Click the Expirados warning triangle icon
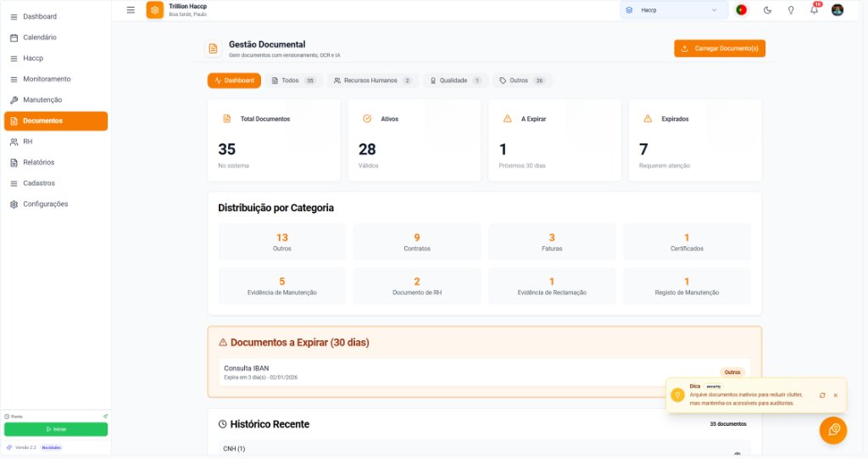Viewport: 868px width, 459px height. (648, 119)
